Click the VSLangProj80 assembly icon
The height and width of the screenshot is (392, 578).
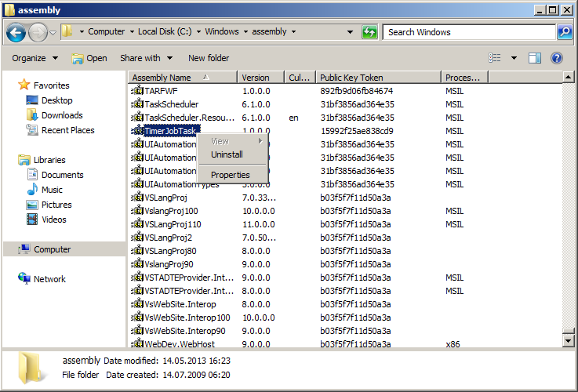point(137,251)
